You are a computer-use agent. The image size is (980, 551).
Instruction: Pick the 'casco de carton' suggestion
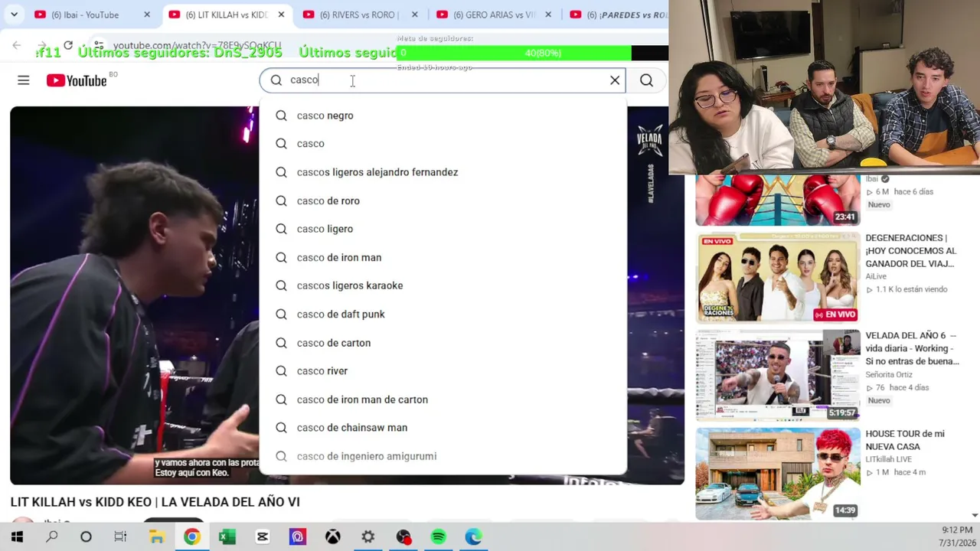[x=443, y=343]
